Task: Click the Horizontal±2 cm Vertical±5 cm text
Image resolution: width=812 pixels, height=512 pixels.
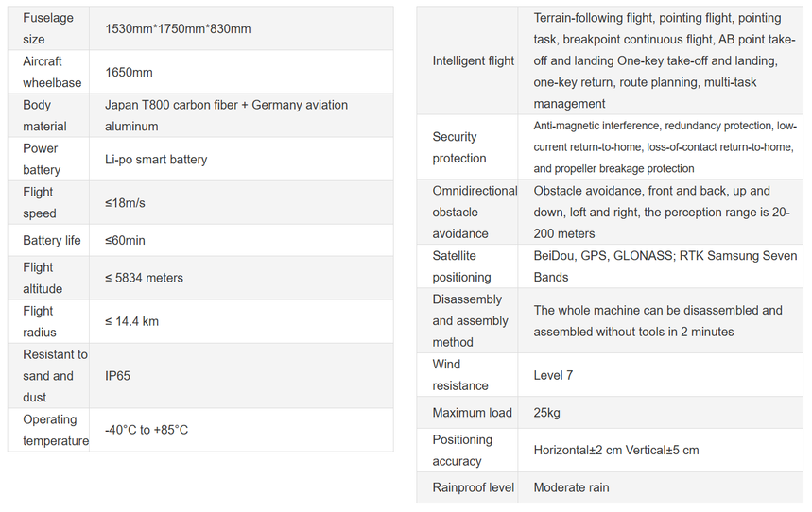Action: tap(616, 451)
